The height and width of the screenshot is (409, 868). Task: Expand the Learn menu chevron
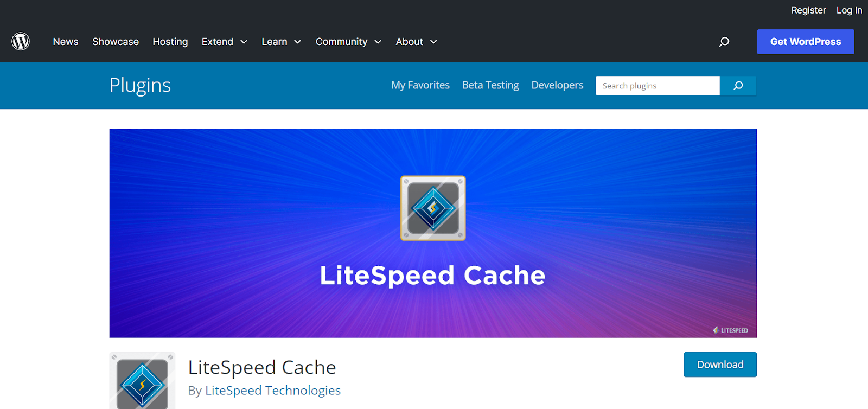pyautogui.click(x=298, y=42)
